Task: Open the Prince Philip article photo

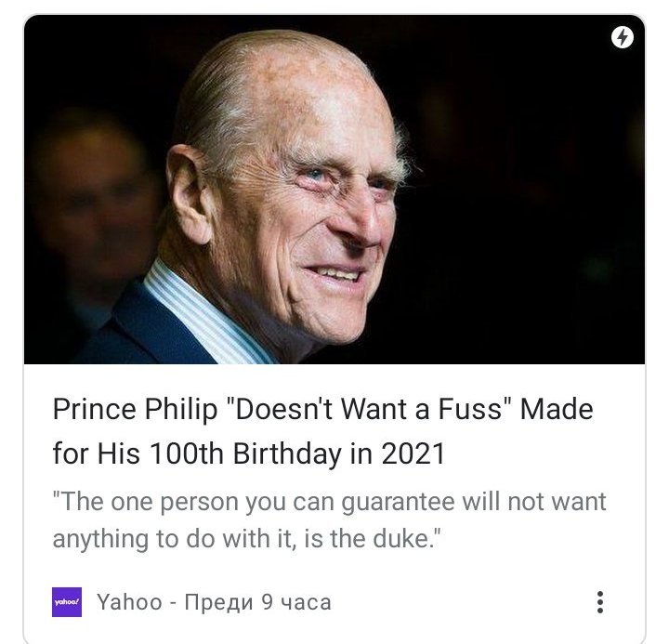Action: point(334,190)
